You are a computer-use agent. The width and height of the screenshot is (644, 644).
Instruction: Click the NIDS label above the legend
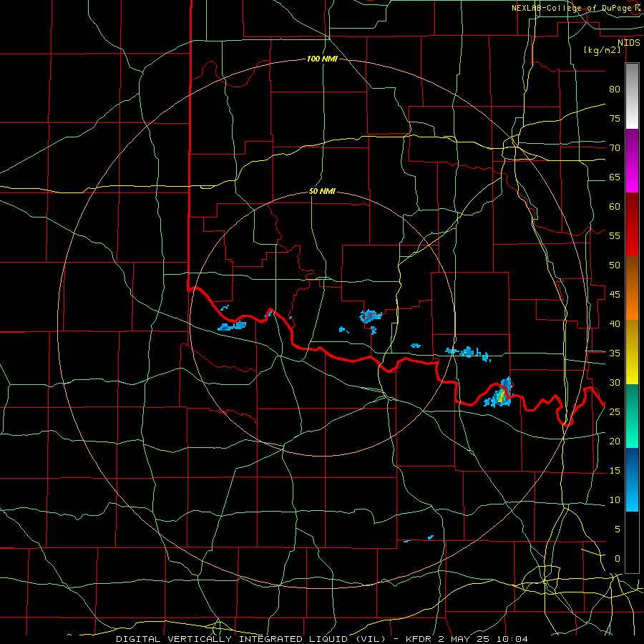tap(628, 42)
